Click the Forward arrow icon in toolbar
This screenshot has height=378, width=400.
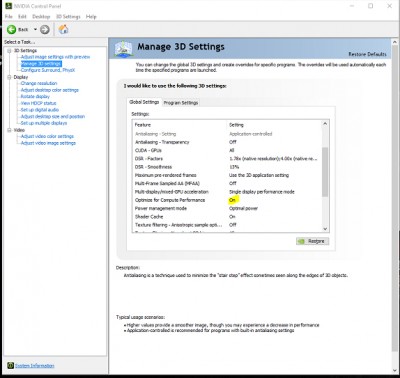coord(45,30)
